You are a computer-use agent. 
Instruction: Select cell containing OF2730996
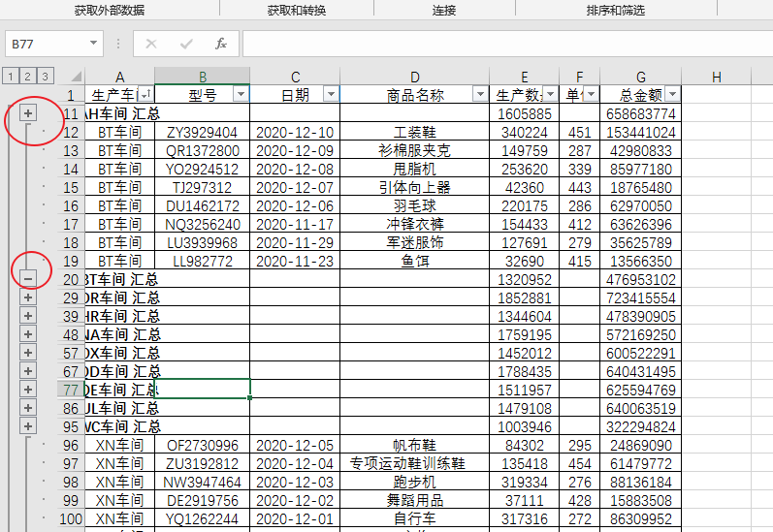point(202,445)
